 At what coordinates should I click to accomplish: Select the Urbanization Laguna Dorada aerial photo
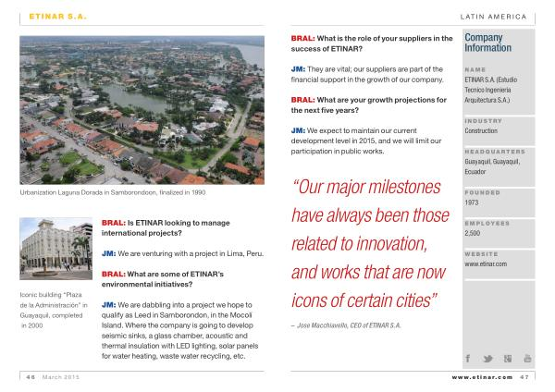142,110
